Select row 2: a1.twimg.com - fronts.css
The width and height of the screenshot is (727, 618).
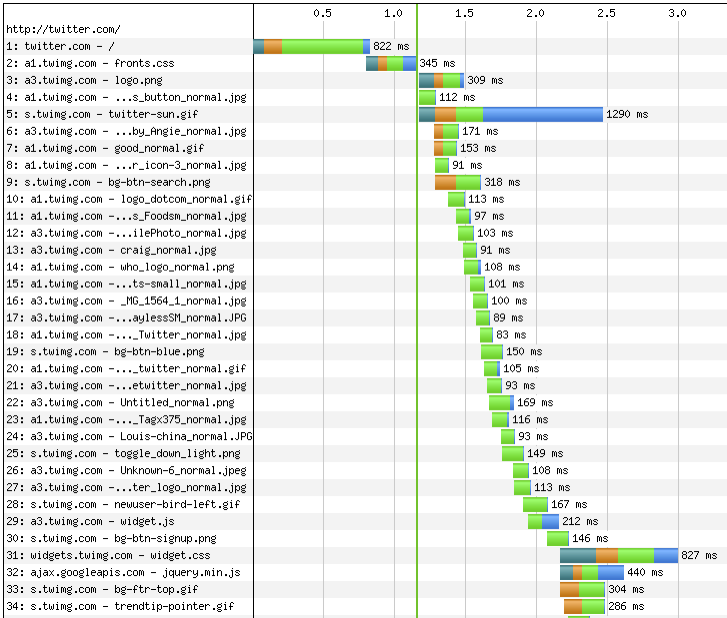[x=90, y=64]
